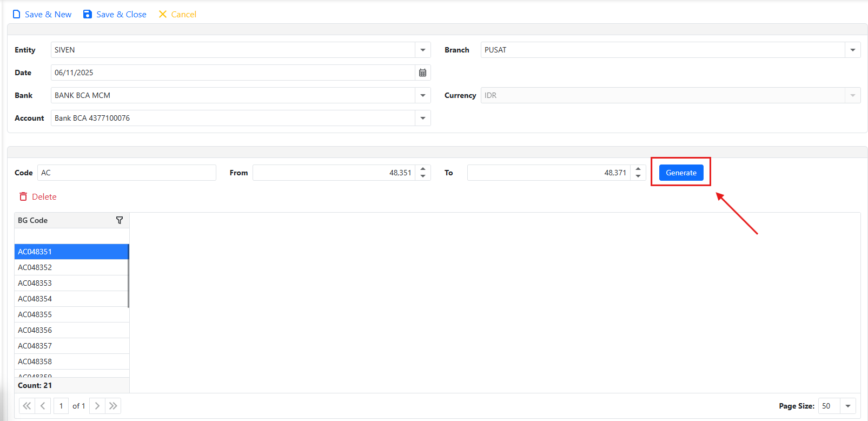868x421 pixels.
Task: Select row AC048355
Action: coord(71,314)
